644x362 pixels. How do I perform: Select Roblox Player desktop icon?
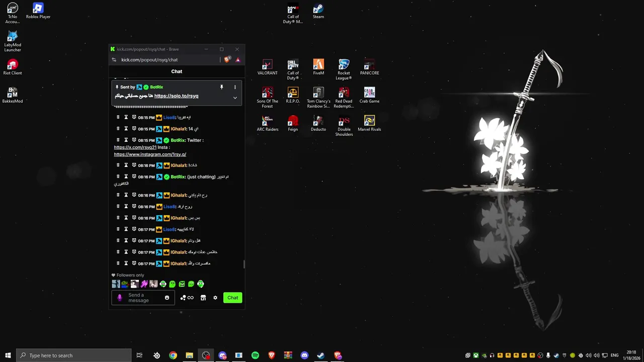pyautogui.click(x=38, y=11)
